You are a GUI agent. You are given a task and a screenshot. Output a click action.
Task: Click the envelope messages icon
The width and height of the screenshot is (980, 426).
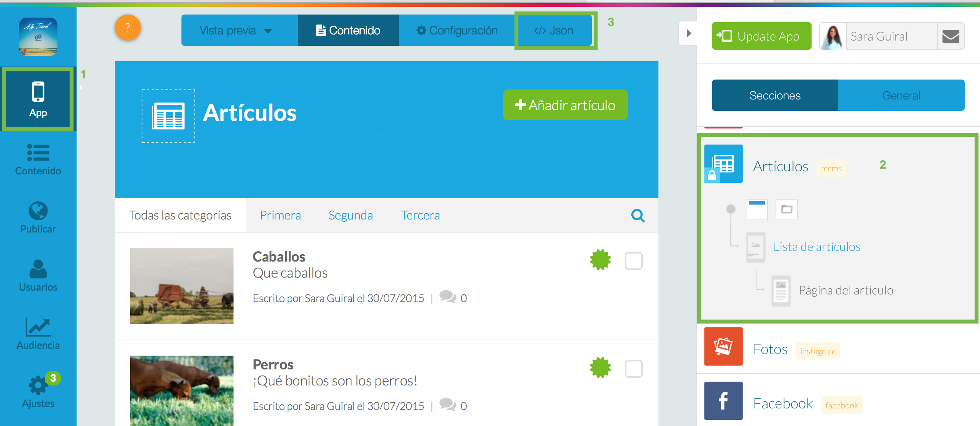pyautogui.click(x=951, y=36)
